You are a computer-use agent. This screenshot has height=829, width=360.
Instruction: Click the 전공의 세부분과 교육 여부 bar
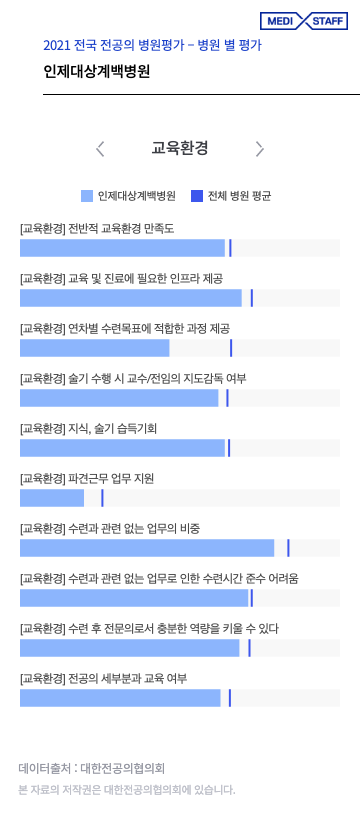180,698
